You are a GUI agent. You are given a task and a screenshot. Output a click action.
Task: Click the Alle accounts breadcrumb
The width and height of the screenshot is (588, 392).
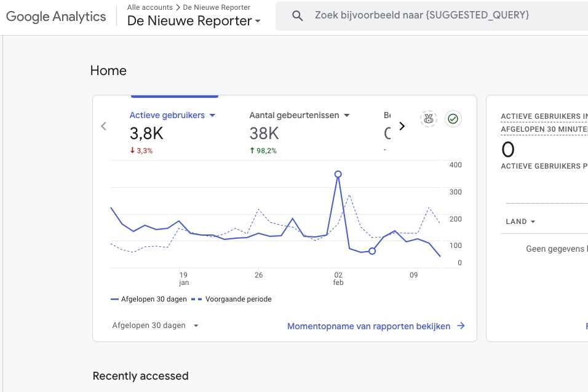[x=149, y=7]
